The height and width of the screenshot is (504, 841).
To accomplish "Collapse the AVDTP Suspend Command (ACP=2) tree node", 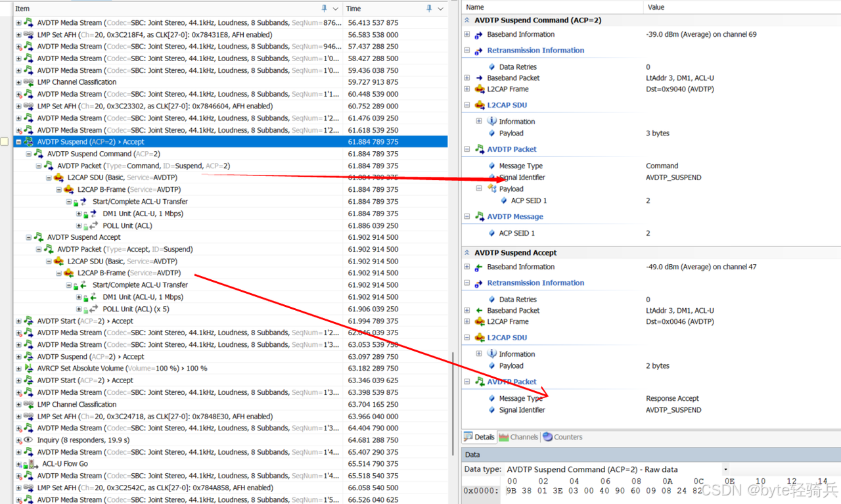I will [x=28, y=154].
